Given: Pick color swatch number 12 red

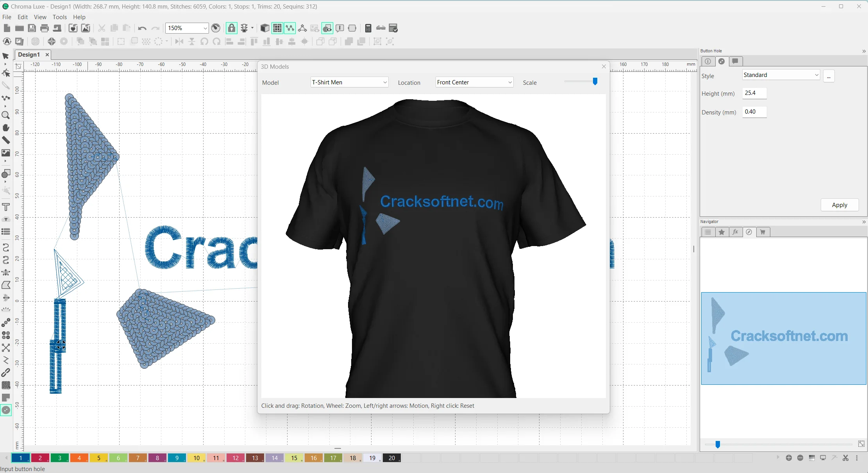Looking at the screenshot, I should (236, 458).
